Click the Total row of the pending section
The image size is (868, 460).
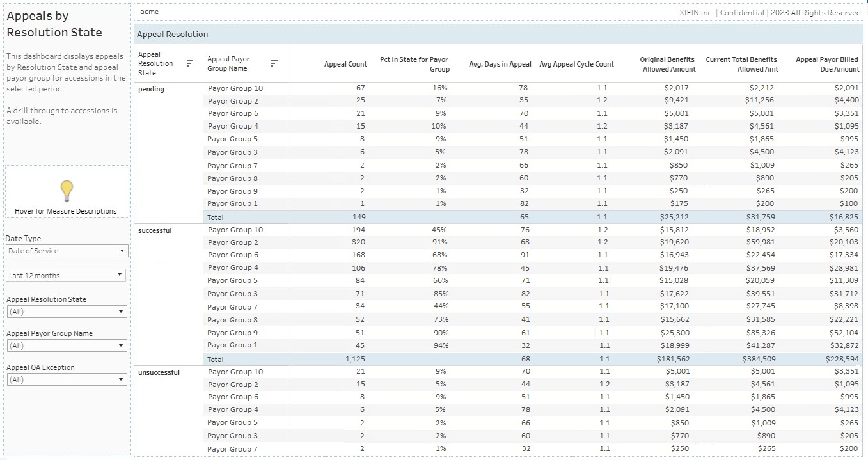[215, 217]
